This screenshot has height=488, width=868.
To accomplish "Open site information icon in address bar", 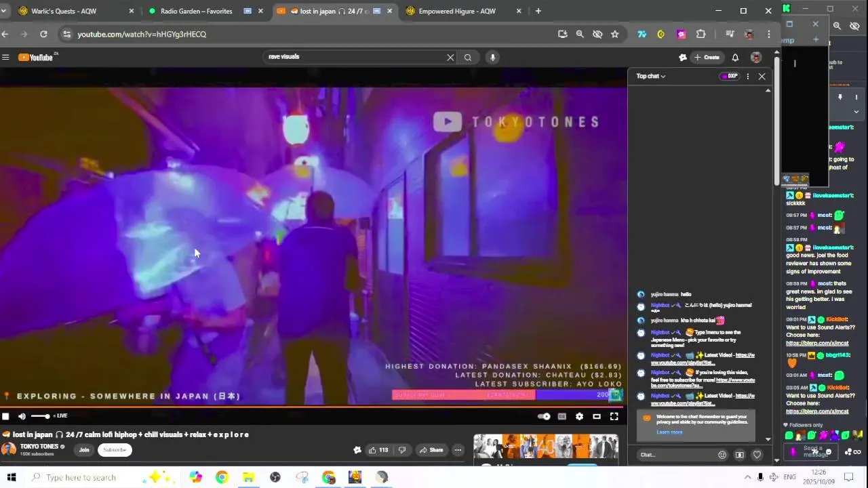I will [66, 34].
